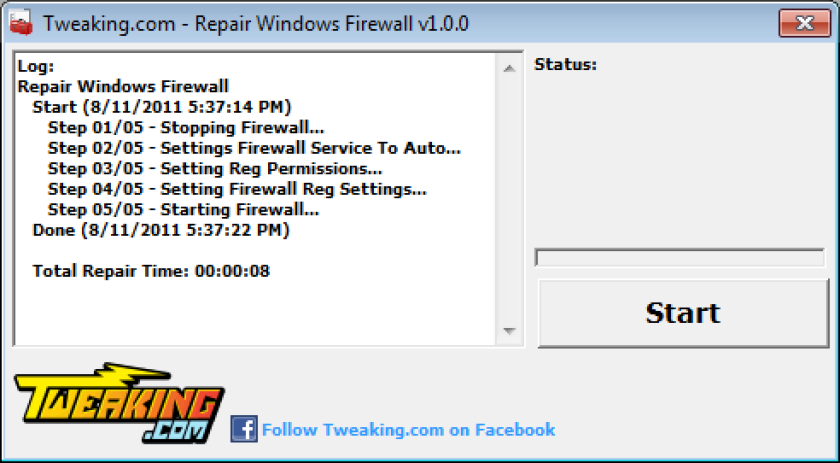Click the log scrollbar down arrow
The width and height of the screenshot is (840, 463).
point(509,331)
